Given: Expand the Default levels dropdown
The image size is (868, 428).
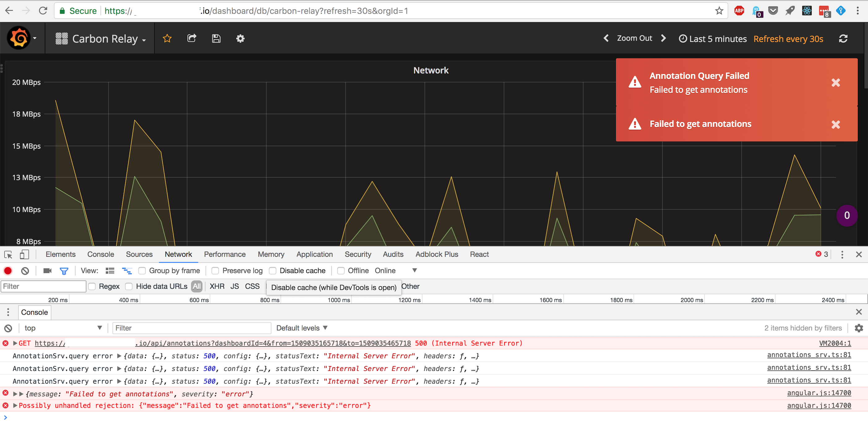Looking at the screenshot, I should 302,328.
